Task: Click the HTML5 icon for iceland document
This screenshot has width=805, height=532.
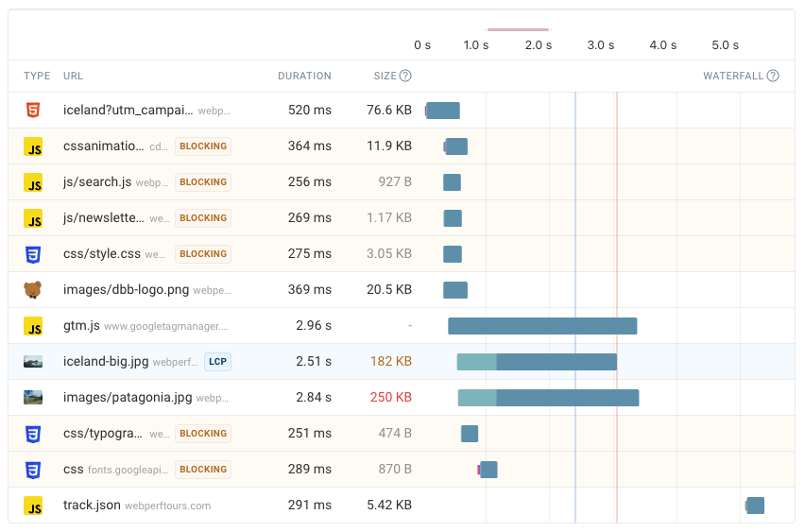Action: click(33, 111)
